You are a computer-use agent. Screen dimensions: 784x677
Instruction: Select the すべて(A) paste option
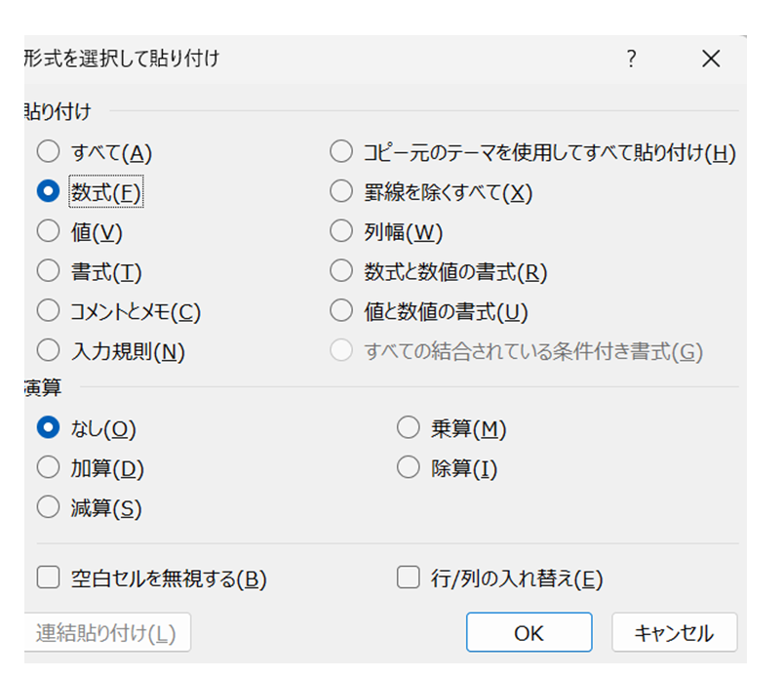pyautogui.click(x=48, y=152)
